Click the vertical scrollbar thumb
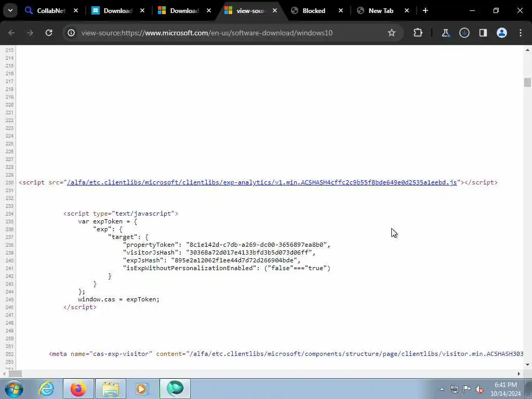This screenshot has height=399, width=532. (x=527, y=83)
